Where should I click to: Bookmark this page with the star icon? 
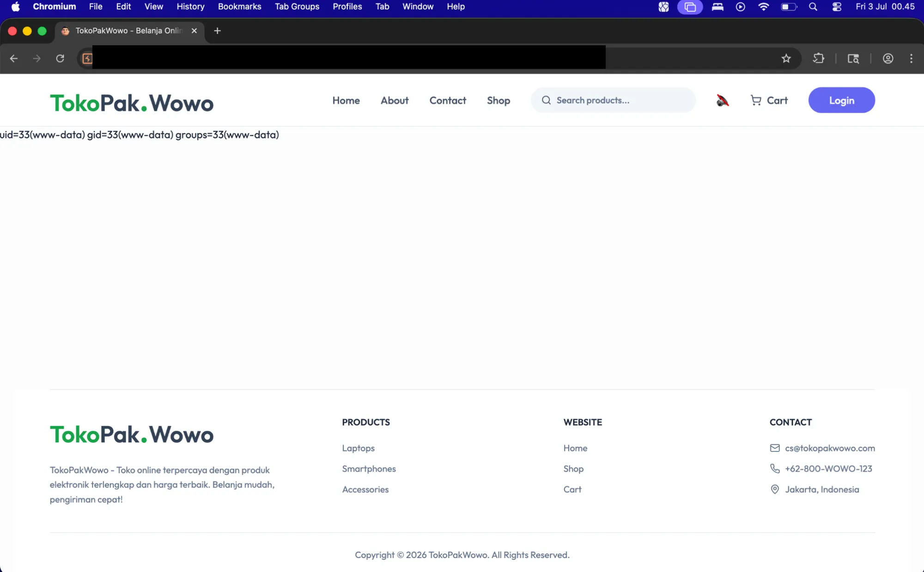tap(786, 59)
